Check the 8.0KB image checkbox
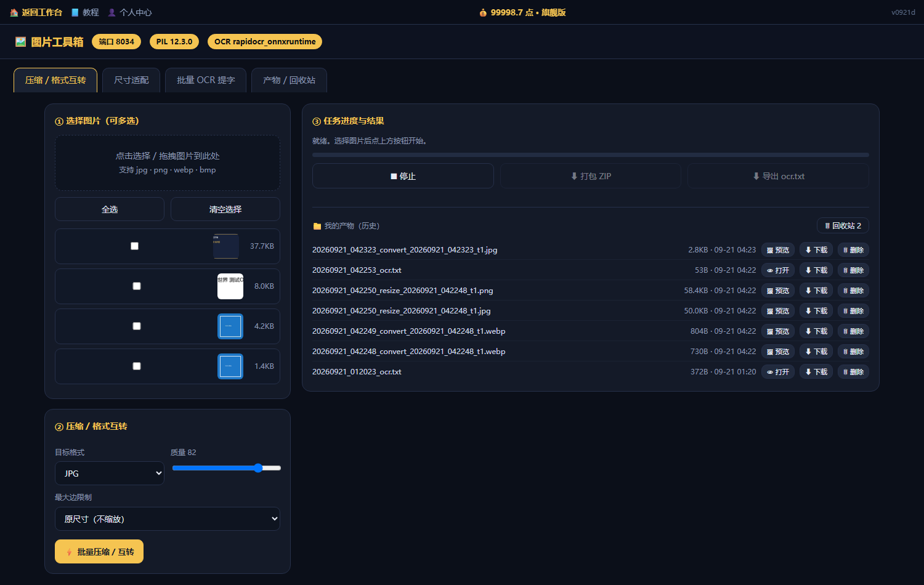924x585 pixels. (x=137, y=286)
